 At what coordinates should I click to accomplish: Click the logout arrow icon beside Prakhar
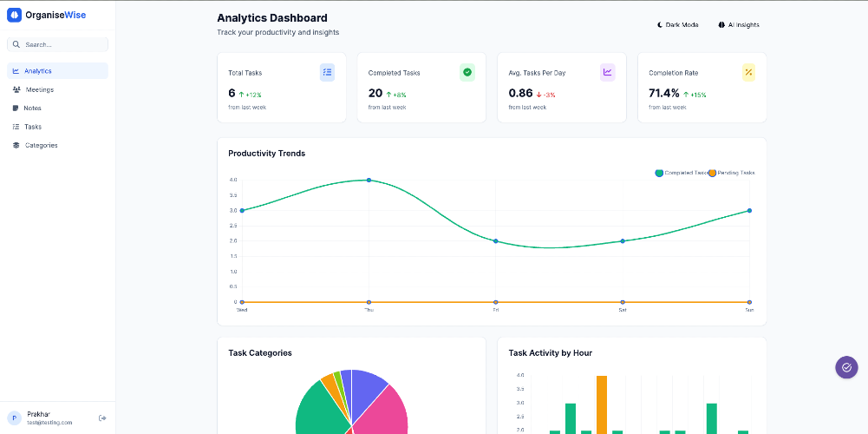click(102, 418)
